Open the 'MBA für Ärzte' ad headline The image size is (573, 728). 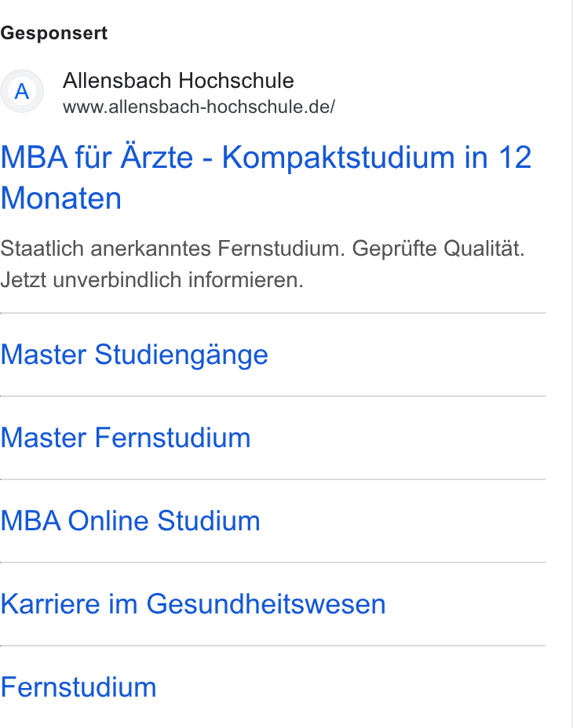pos(266,177)
